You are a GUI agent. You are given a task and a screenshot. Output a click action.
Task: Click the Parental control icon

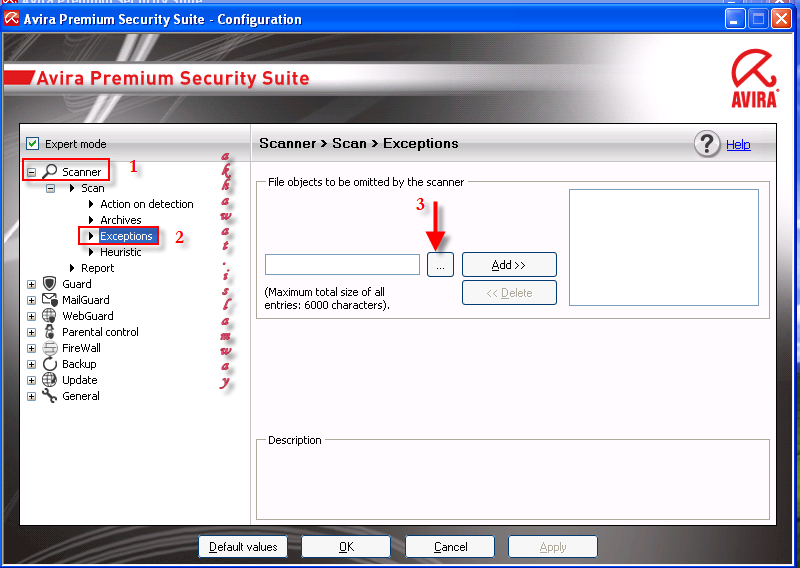pos(49,332)
